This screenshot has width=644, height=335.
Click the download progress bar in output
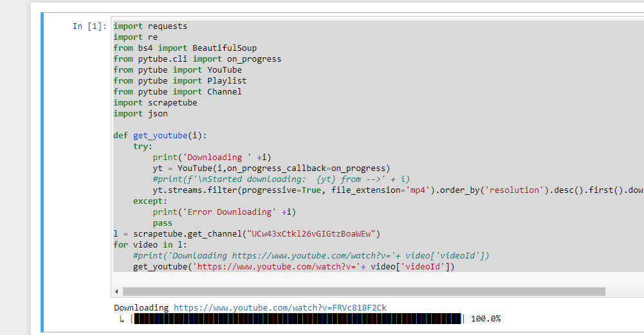click(x=297, y=319)
